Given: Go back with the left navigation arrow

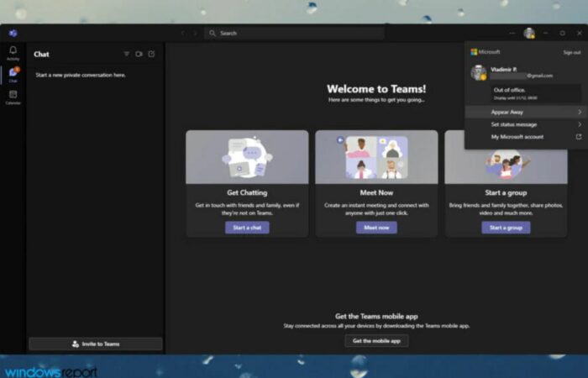Looking at the screenshot, I should click(183, 33).
